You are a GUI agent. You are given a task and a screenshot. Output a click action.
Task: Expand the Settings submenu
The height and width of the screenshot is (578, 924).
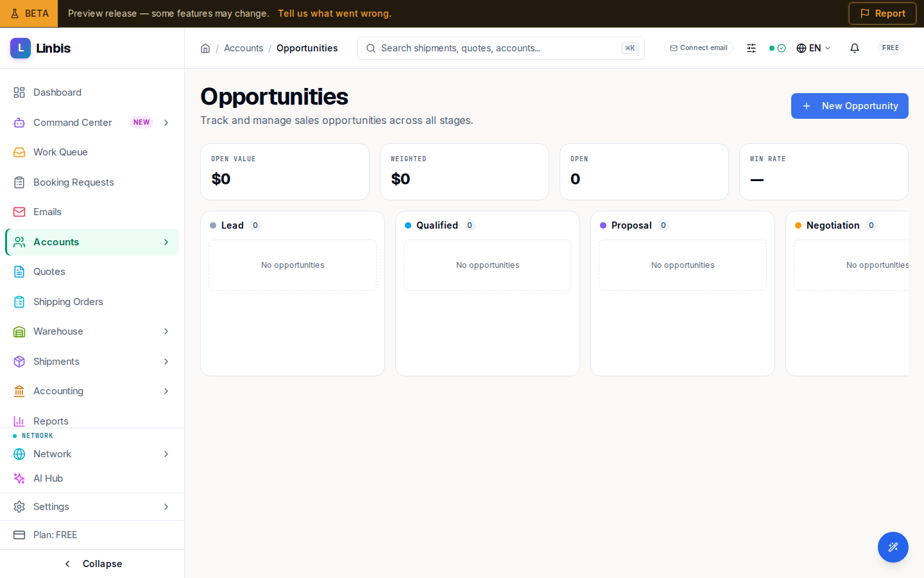pyautogui.click(x=166, y=507)
